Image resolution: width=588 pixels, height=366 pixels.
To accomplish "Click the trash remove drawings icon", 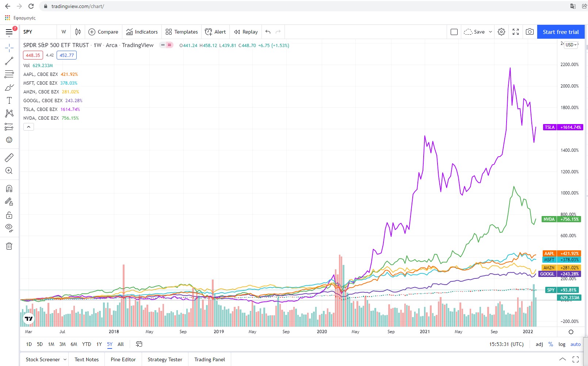I will 9,246.
